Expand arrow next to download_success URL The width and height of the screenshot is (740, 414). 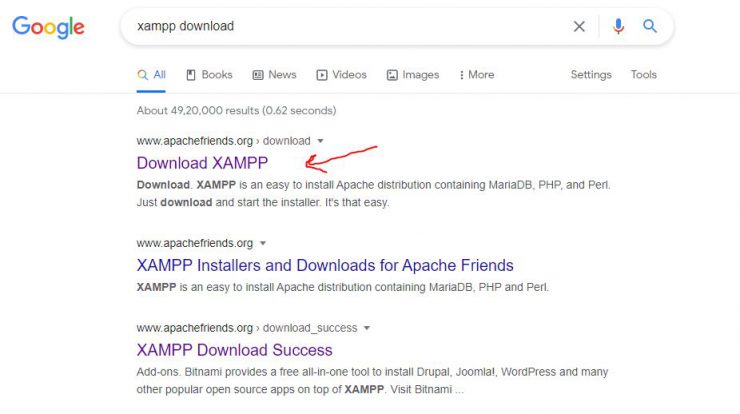367,328
